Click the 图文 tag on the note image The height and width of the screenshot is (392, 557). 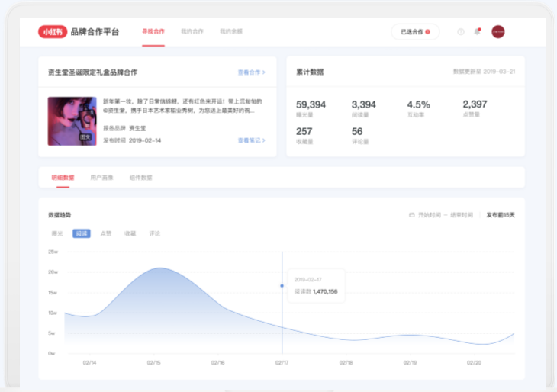pos(85,137)
